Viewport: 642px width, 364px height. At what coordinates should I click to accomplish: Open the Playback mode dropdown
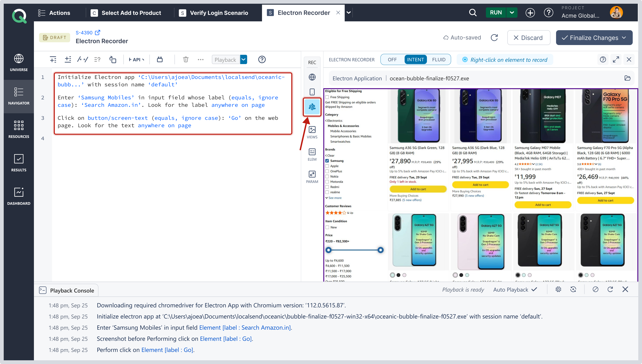tap(243, 59)
